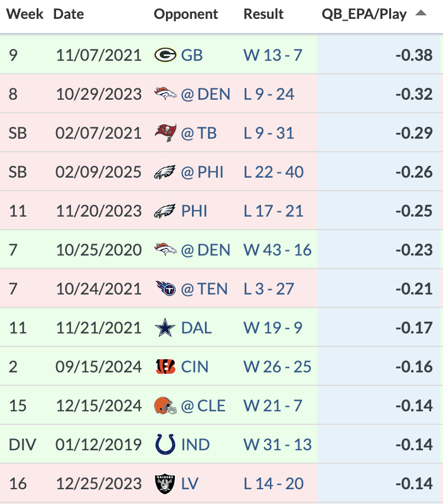
Task: Click the Cleveland Browns helmet logo
Action: point(165,405)
